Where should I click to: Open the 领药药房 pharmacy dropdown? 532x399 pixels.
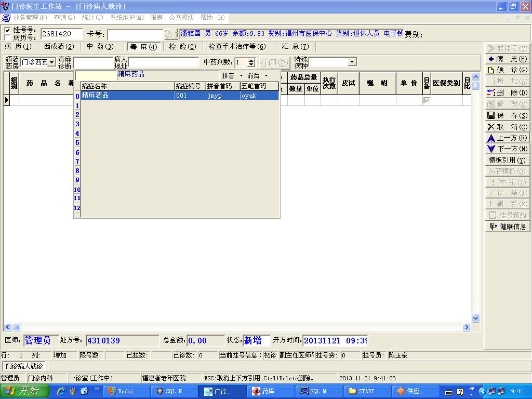click(x=51, y=62)
